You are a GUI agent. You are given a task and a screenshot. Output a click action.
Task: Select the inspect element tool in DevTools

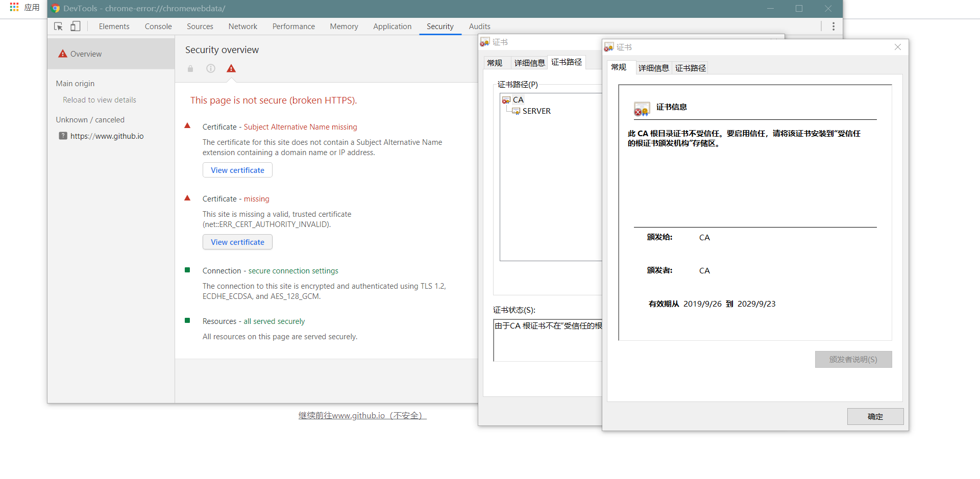click(x=58, y=27)
